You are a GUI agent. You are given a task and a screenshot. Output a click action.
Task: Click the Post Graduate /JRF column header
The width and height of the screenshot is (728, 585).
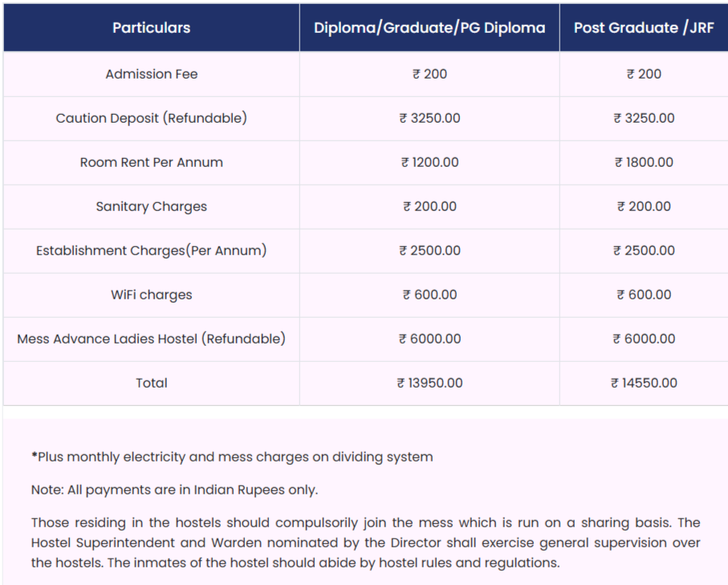click(x=644, y=27)
